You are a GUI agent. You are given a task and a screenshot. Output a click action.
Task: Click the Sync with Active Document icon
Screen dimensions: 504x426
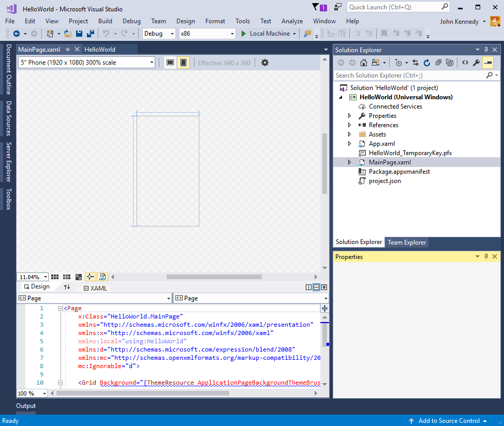pyautogui.click(x=416, y=62)
